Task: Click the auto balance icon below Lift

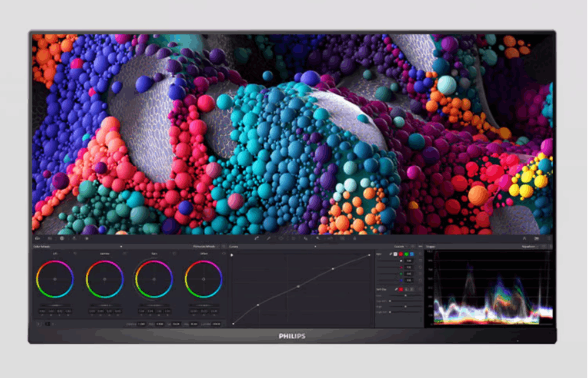Action: (x=39, y=324)
